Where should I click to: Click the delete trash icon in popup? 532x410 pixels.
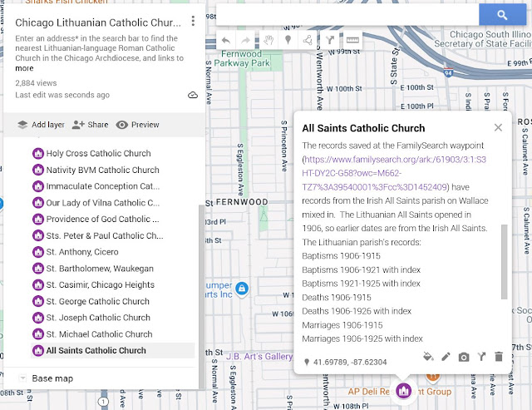pos(499,357)
